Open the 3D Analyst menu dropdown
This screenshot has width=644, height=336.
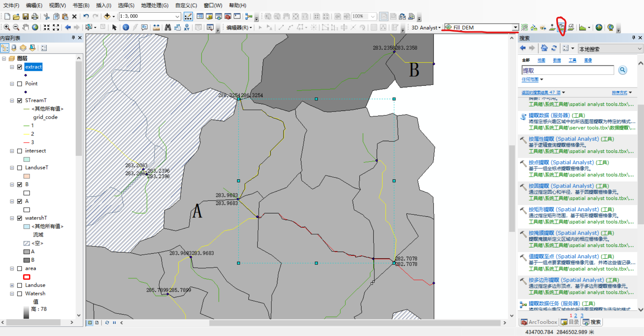(426, 28)
